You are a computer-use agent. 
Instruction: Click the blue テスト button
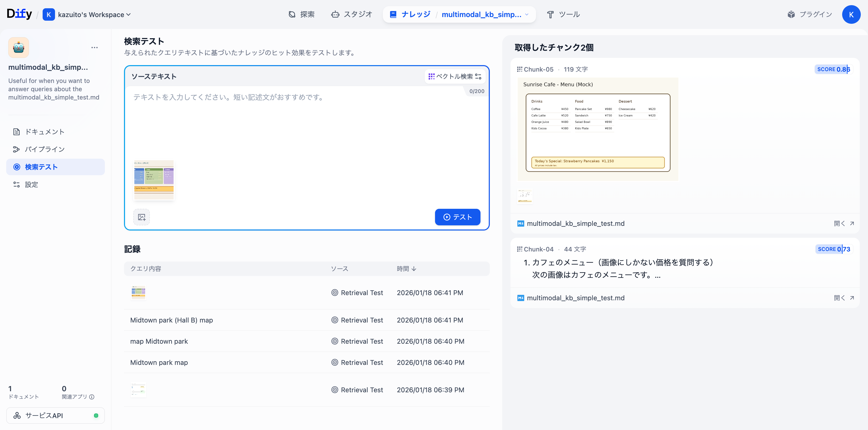(457, 217)
